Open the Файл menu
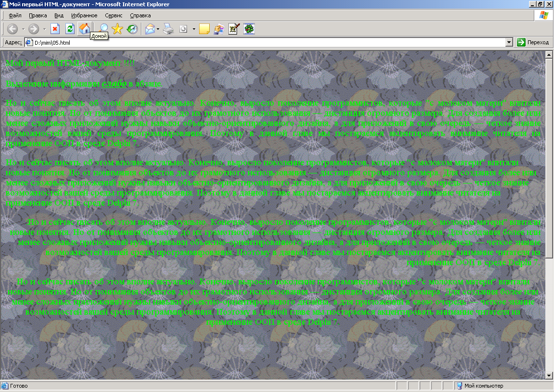Screen dimensions: 554x392 tap(15, 15)
